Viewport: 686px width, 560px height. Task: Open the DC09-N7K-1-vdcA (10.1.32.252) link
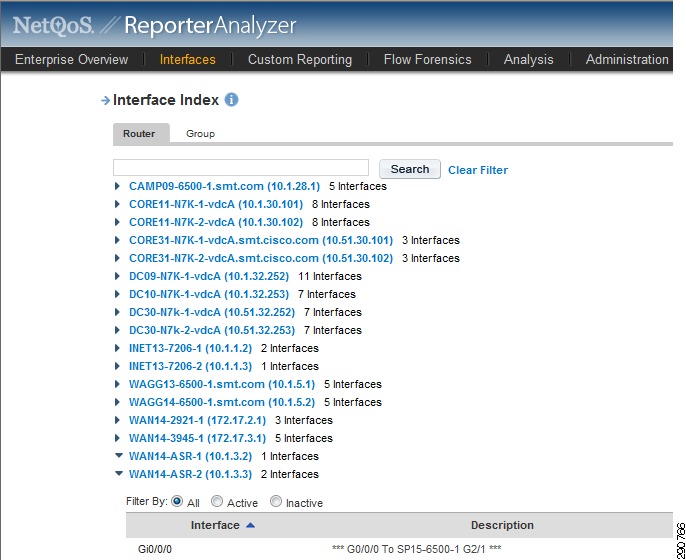(209, 276)
